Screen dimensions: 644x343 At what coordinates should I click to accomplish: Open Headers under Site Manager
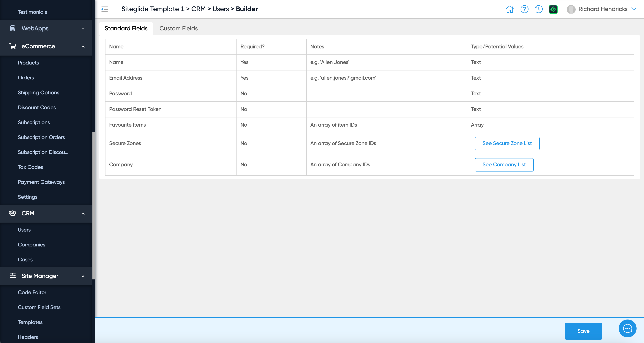point(28,337)
